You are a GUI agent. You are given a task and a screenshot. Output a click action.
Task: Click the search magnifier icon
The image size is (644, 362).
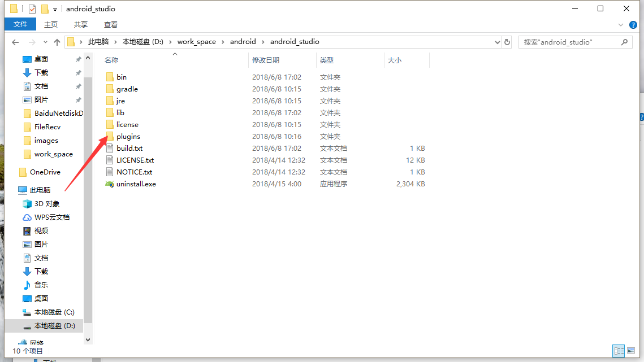(x=624, y=42)
